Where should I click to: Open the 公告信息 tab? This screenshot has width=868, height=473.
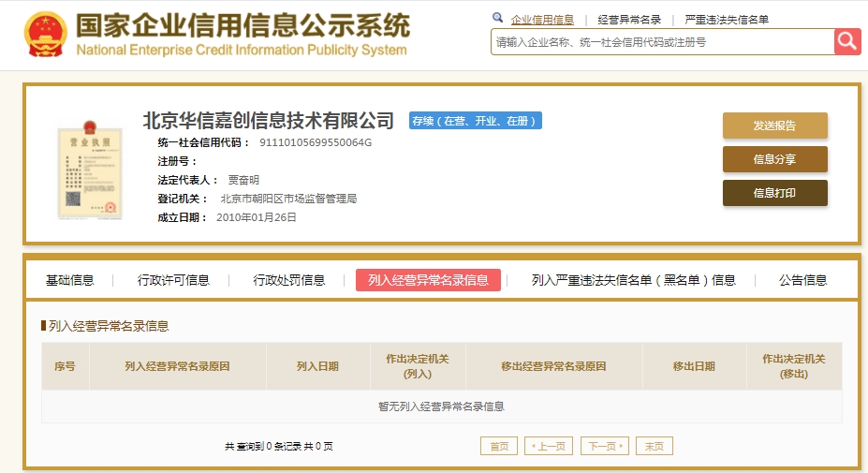click(x=802, y=280)
